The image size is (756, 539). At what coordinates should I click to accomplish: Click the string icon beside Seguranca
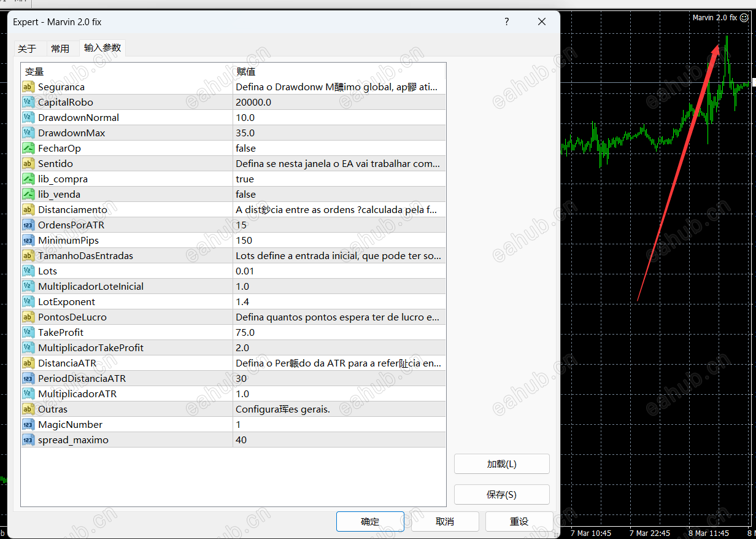pyautogui.click(x=28, y=87)
